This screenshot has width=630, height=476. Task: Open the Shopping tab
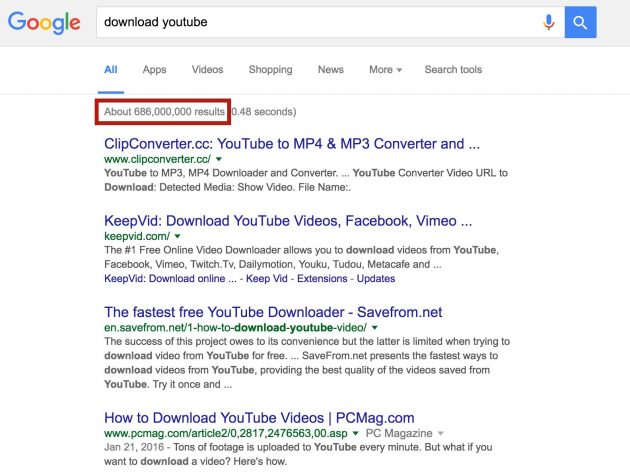(270, 69)
